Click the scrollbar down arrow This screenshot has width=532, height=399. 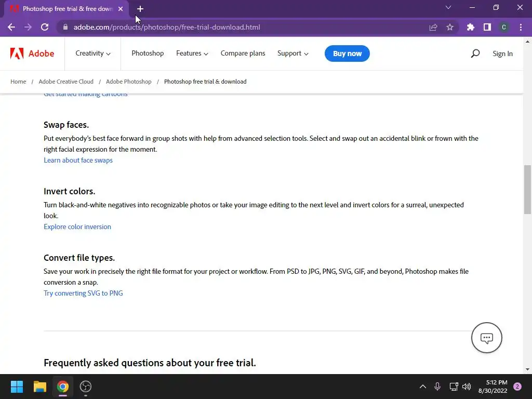point(527,369)
